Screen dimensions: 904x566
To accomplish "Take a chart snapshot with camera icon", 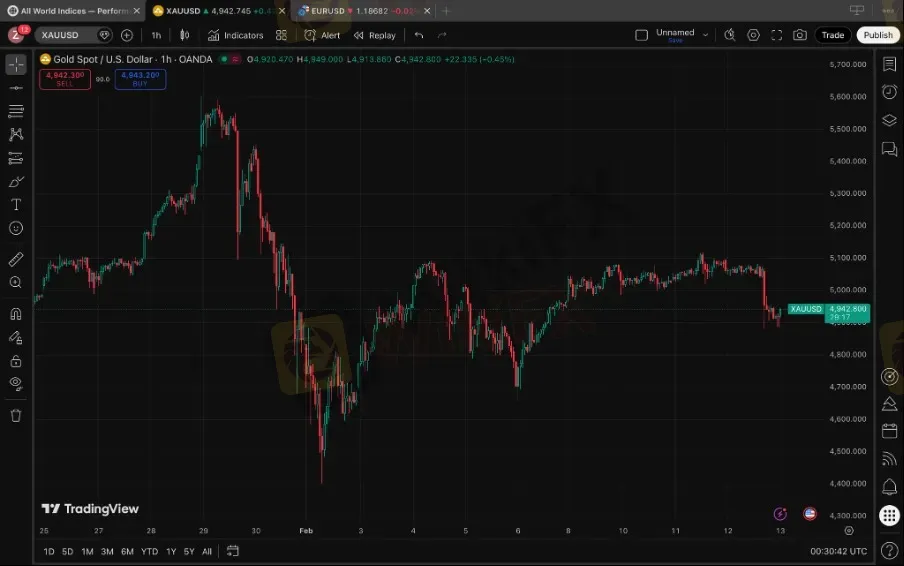I will coord(800,35).
